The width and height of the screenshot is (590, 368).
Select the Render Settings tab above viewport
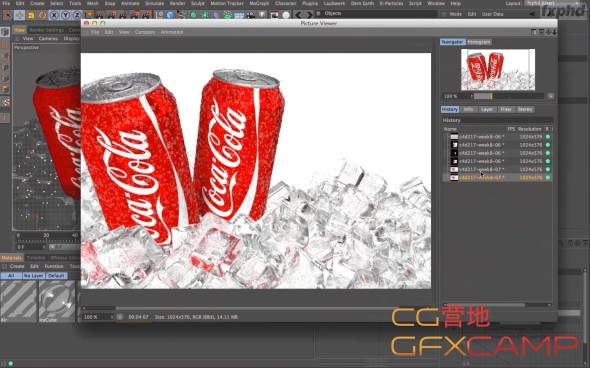pos(47,30)
